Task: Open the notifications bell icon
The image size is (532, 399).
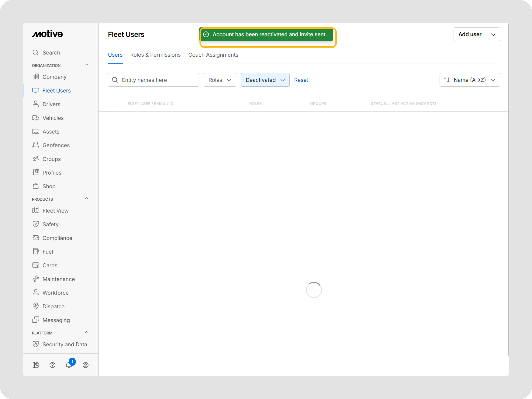Action: coord(69,365)
